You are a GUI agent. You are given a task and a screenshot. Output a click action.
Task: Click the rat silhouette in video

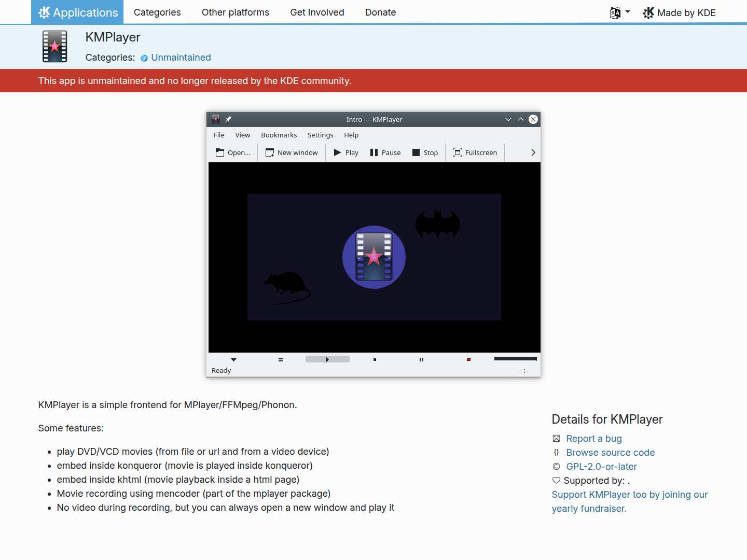coord(287,288)
